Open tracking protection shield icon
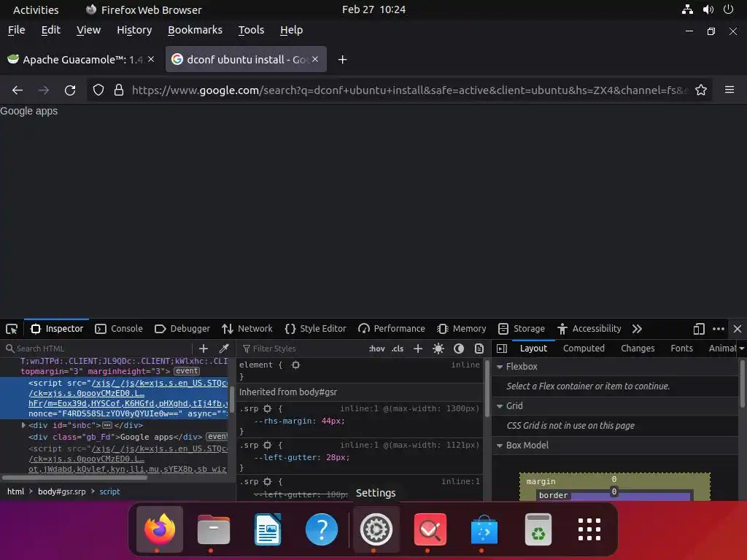The image size is (747, 560). (x=98, y=90)
